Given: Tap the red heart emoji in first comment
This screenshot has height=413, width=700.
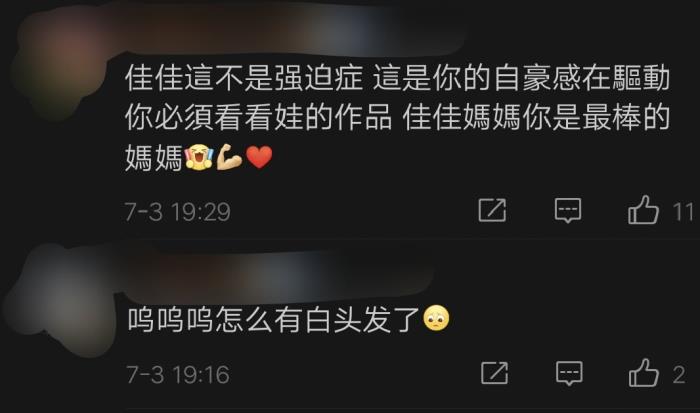Looking at the screenshot, I should (x=259, y=158).
